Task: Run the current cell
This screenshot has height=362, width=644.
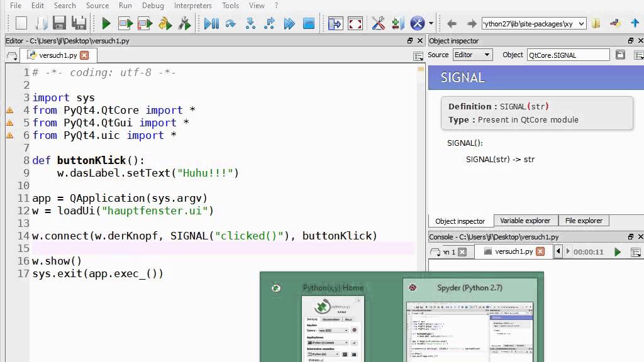Action: pyautogui.click(x=125, y=23)
